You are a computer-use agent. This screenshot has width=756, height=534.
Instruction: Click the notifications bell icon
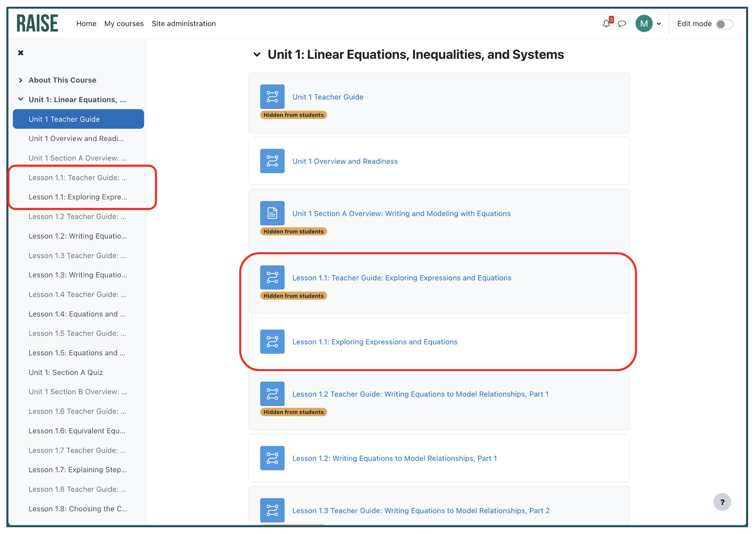(606, 24)
